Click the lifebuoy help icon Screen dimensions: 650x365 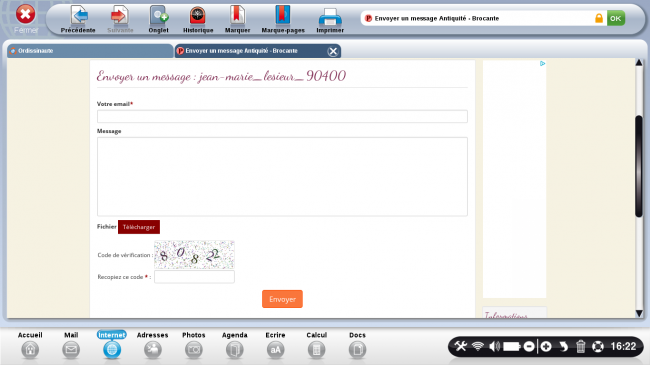598,346
